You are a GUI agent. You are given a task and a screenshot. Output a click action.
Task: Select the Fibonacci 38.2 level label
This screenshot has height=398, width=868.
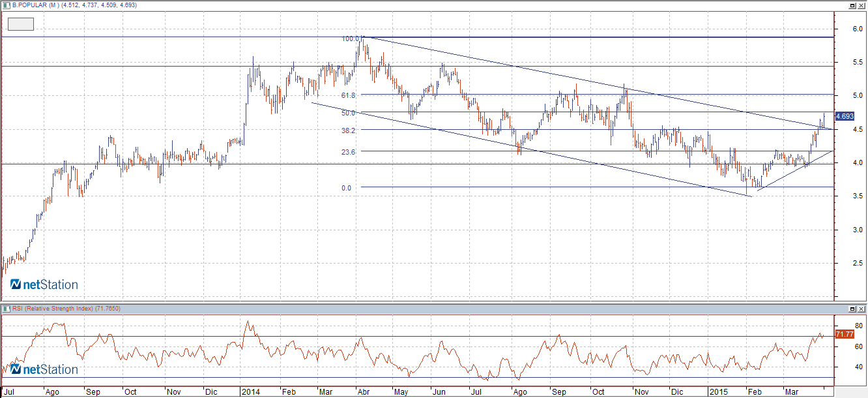348,130
